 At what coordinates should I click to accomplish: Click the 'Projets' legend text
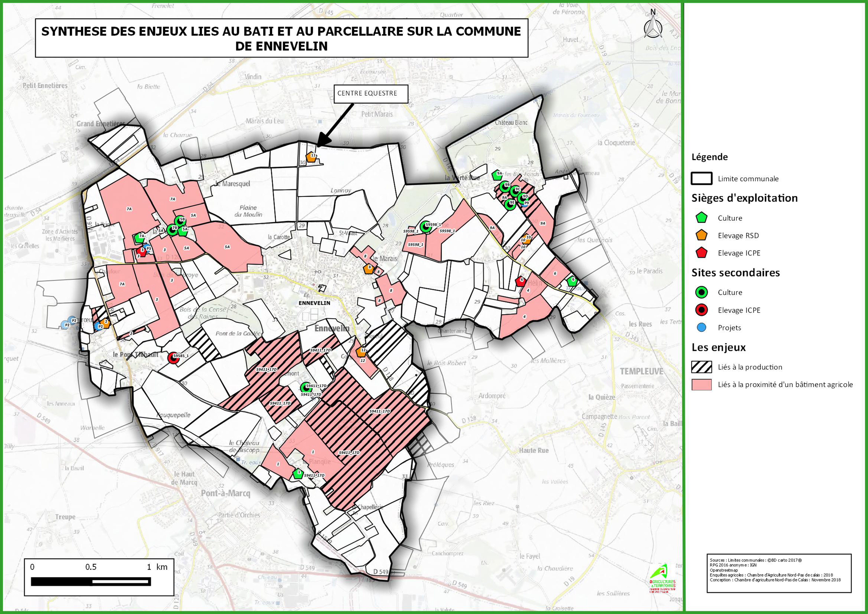point(729,328)
